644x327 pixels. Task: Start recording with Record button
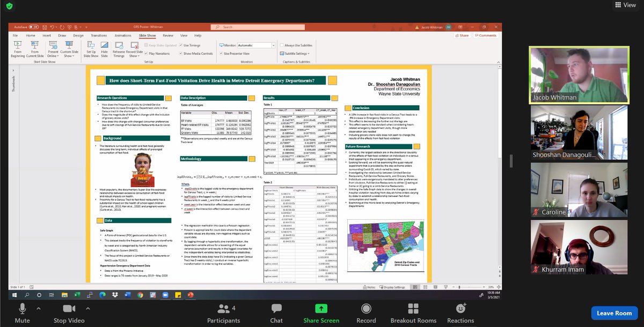[366, 312]
